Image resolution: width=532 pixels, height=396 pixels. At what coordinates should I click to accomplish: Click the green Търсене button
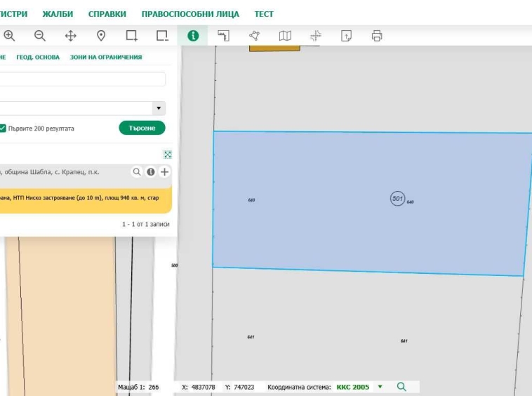click(x=142, y=128)
